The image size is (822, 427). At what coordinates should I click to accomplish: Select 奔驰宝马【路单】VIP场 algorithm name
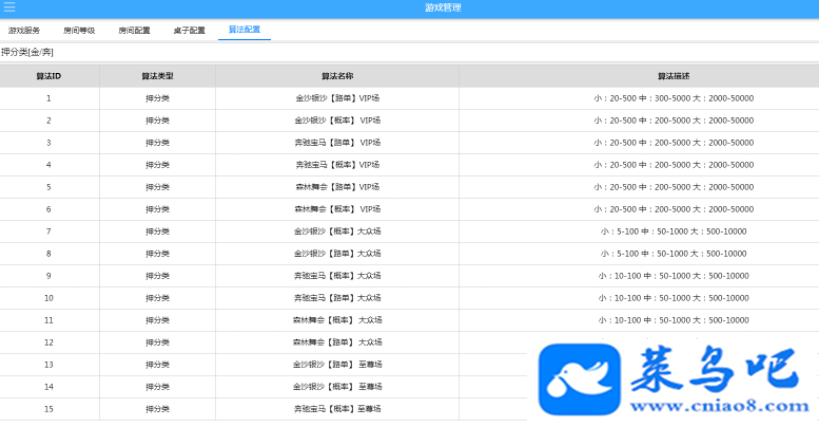tap(337, 143)
